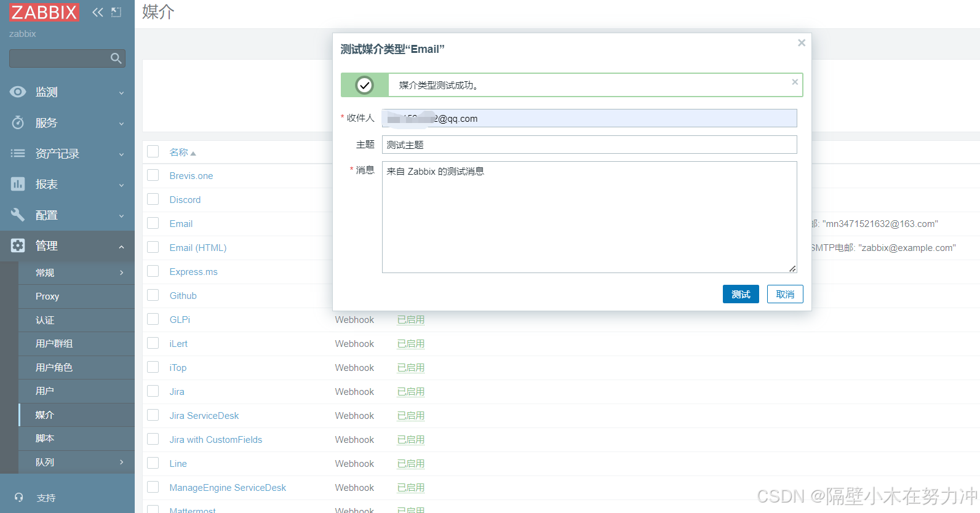
Task: Expand the 配置 menu chevron
Action: [121, 216]
